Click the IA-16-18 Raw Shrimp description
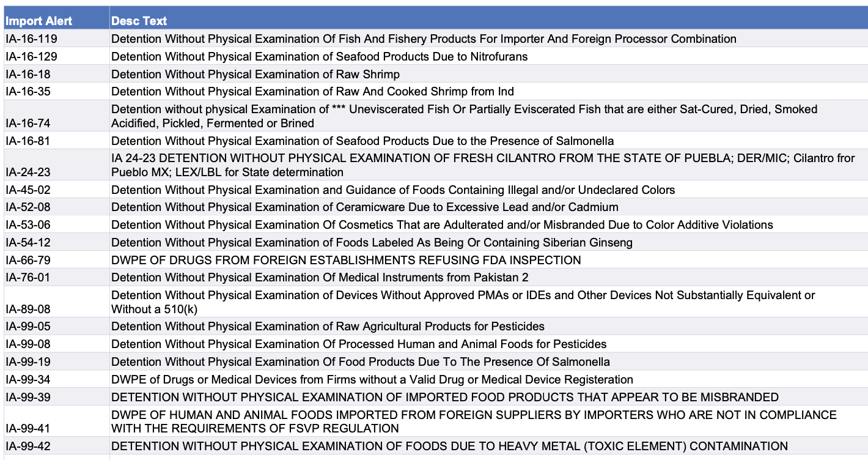This screenshot has height=460, width=868. (256, 74)
